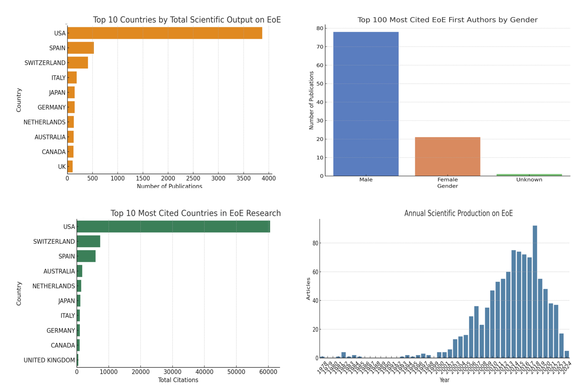588x392 pixels.
Task: Select the orange SWITZERLAND bar in output chart
Action: [x=78, y=63]
